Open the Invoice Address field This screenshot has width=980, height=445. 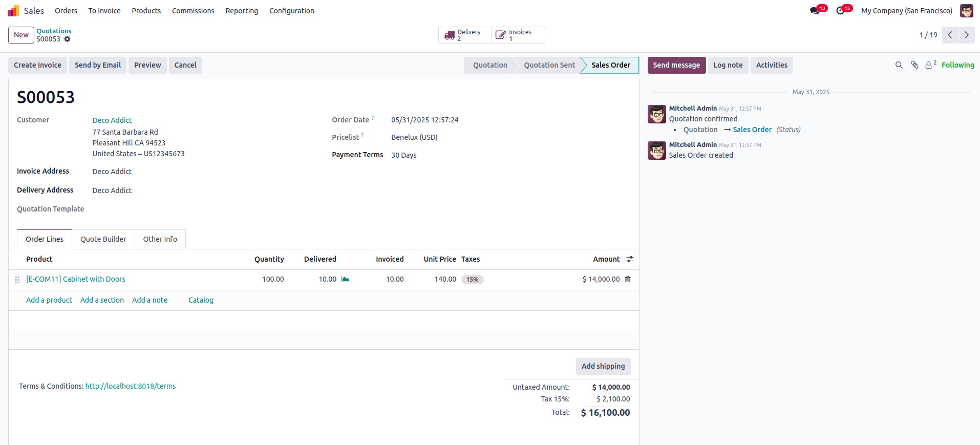(112, 172)
